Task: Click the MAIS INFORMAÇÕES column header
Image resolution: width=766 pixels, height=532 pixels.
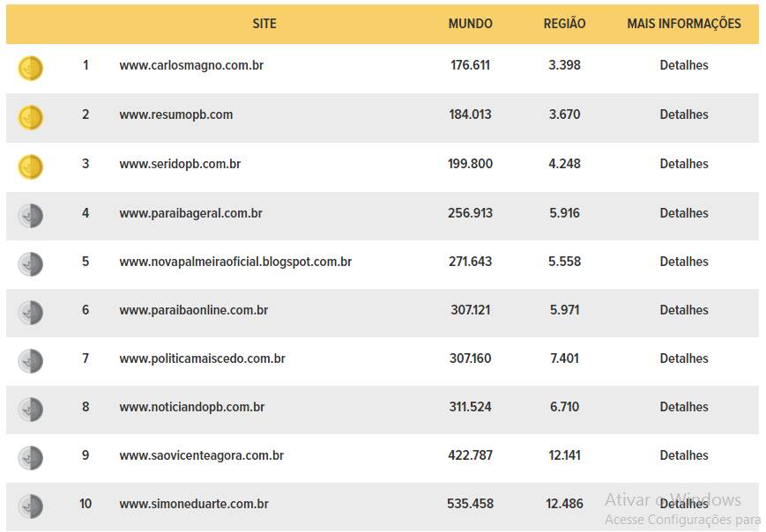Action: click(684, 24)
